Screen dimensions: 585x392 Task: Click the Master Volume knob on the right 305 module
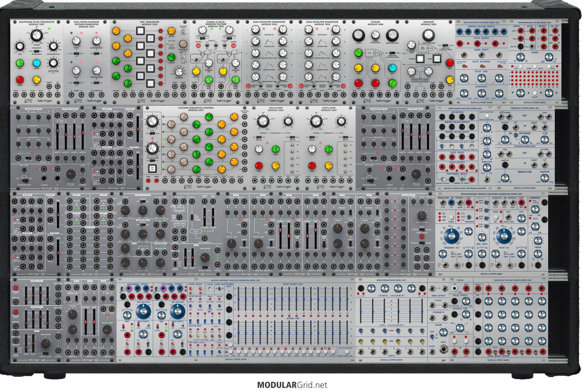click(x=416, y=174)
